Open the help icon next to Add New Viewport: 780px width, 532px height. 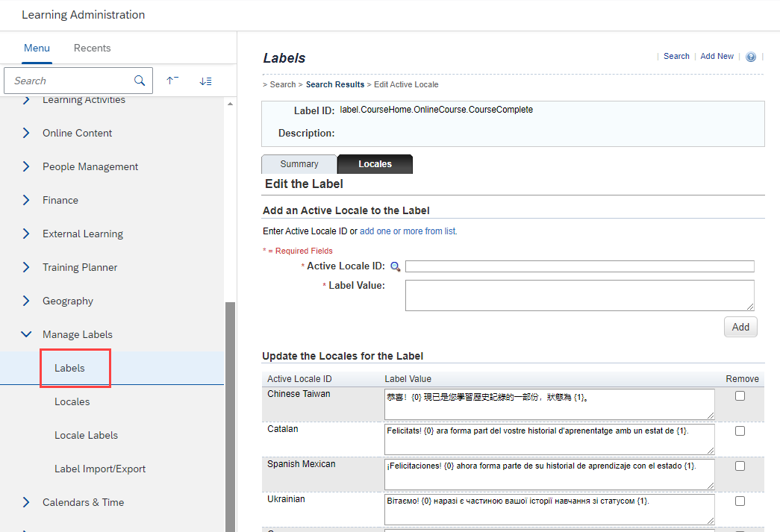(751, 57)
